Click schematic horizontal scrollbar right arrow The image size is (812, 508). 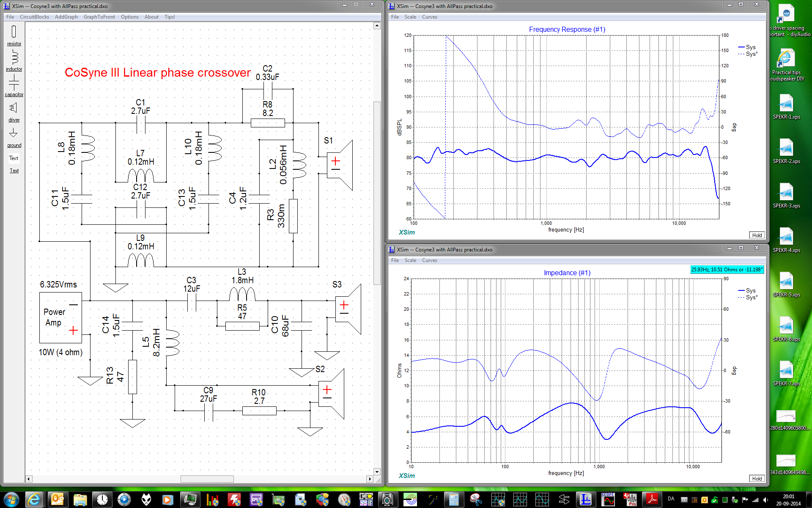click(x=370, y=479)
